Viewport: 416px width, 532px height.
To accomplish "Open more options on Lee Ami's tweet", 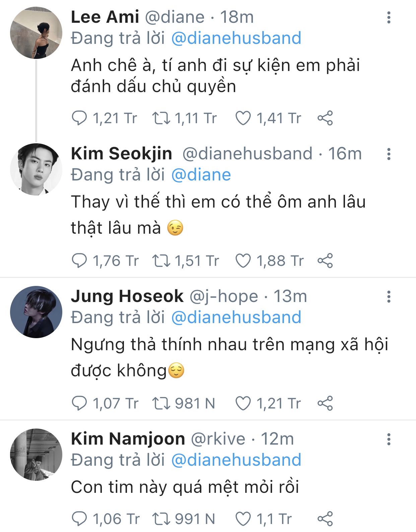I will (x=389, y=17).
